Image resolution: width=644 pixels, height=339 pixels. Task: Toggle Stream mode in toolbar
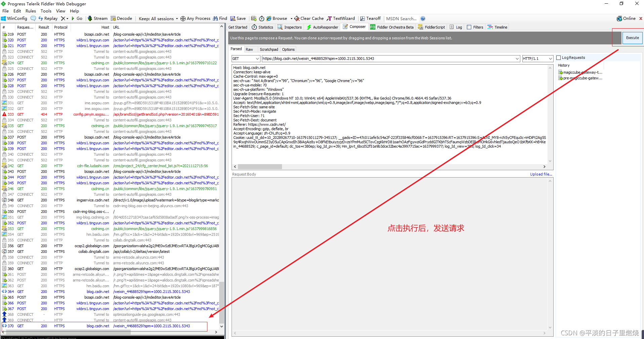click(97, 18)
